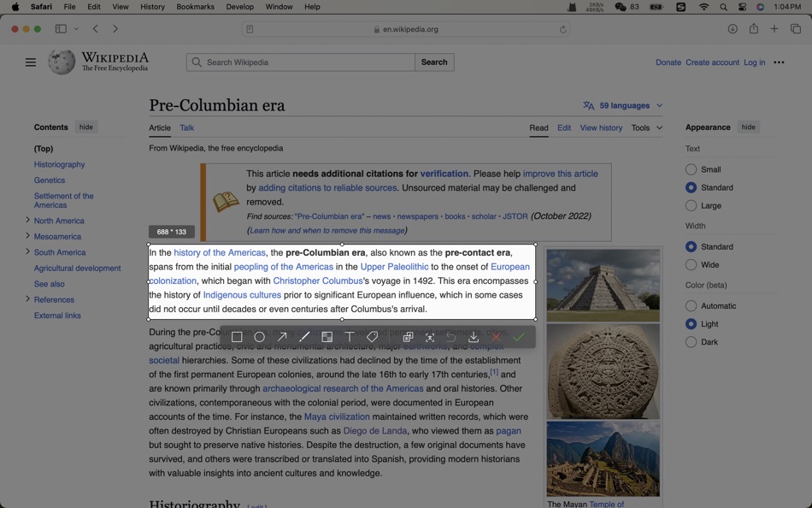Cancel the screenshot with red X
The height and width of the screenshot is (508, 812).
[x=496, y=337]
